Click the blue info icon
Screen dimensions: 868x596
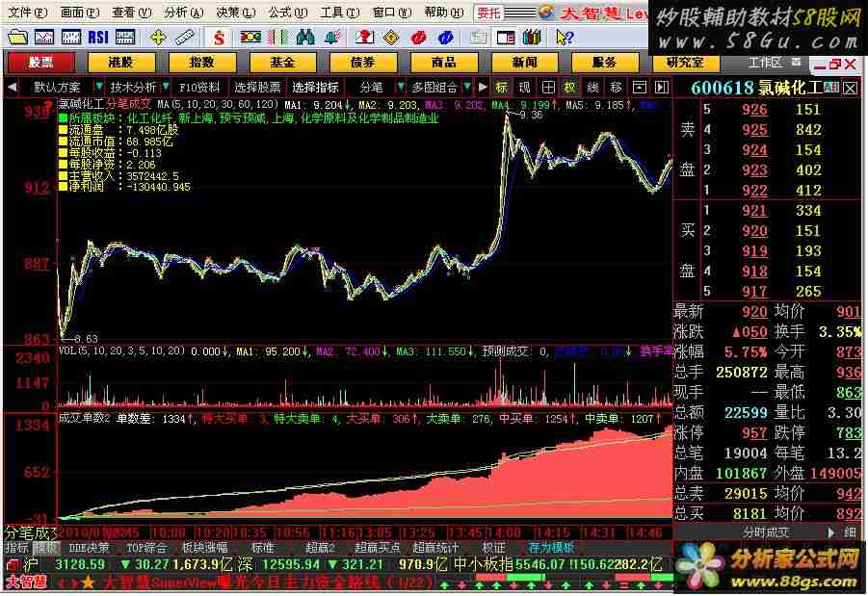tap(446, 38)
